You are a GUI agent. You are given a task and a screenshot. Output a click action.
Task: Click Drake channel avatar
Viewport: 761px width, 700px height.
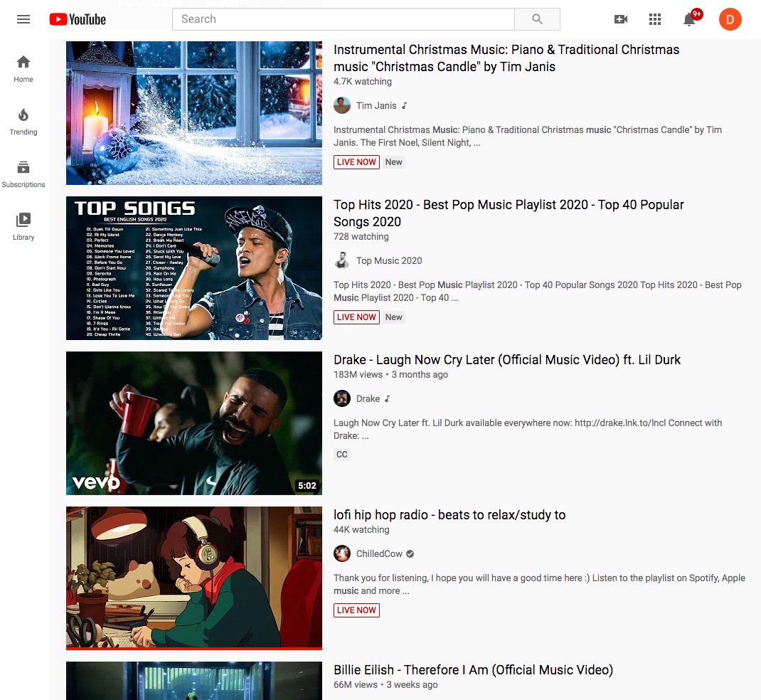pos(341,398)
